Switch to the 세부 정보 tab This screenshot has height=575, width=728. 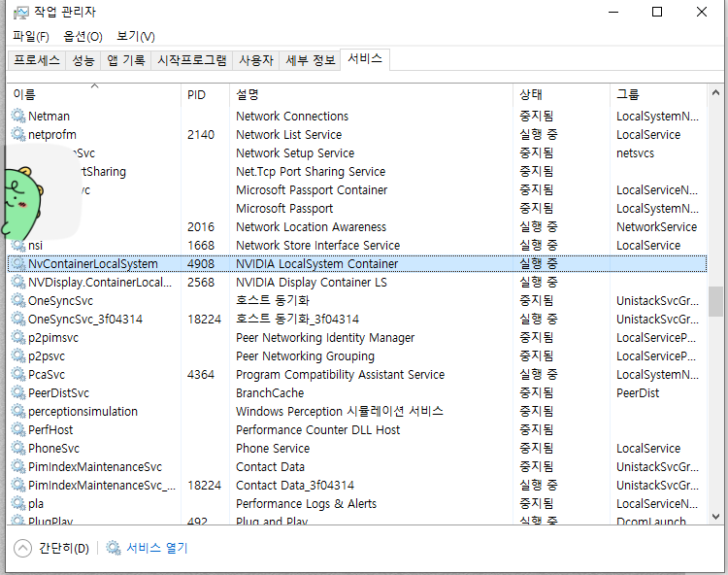[x=311, y=60]
